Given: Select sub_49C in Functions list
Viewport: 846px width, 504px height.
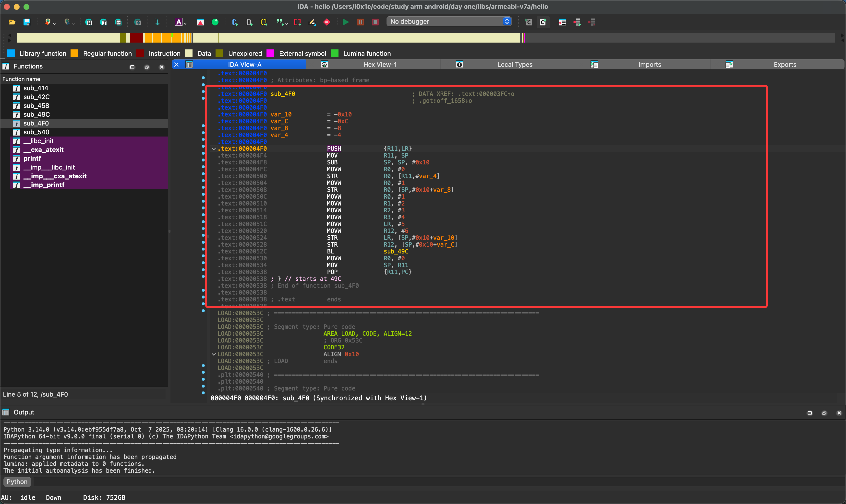Looking at the screenshot, I should click(x=36, y=115).
